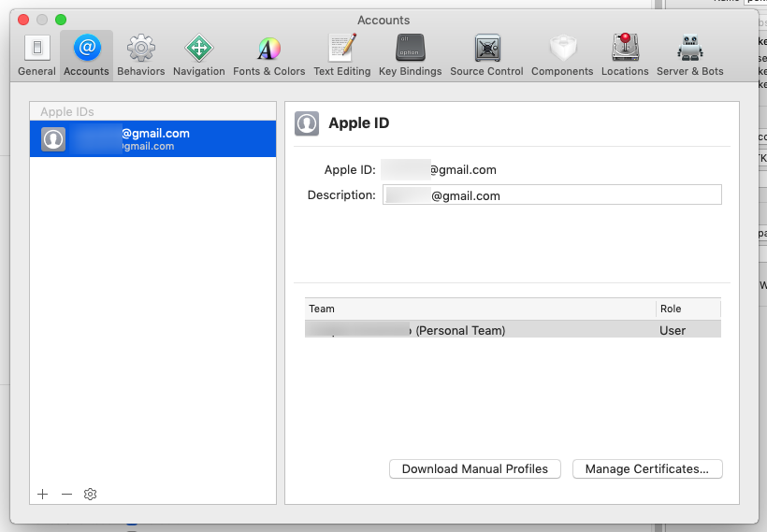This screenshot has height=532, width=767.
Task: Open Components preferences pane
Action: coord(562,56)
